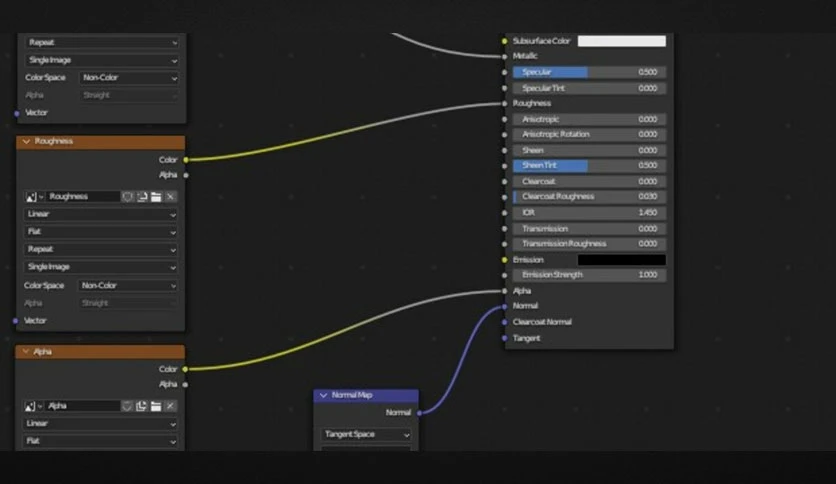Open the Single Image dropdown in the topmost node
The image size is (836, 484).
[x=102, y=60]
